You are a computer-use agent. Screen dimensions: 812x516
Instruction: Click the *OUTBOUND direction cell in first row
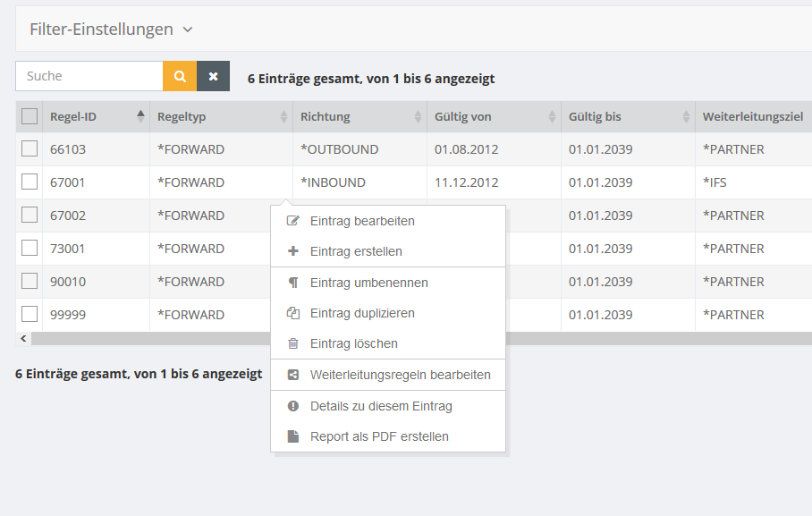point(340,149)
